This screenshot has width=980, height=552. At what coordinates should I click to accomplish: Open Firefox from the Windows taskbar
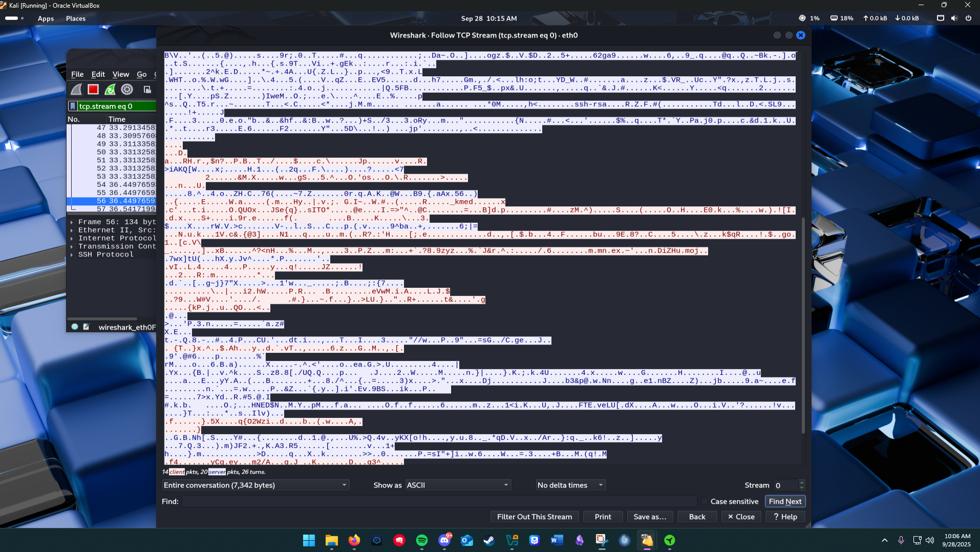pyautogui.click(x=354, y=540)
